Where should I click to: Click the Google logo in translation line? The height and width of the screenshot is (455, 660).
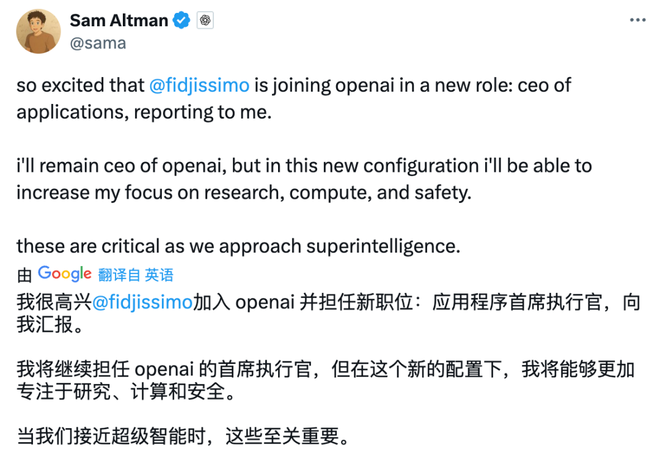pyautogui.click(x=65, y=274)
